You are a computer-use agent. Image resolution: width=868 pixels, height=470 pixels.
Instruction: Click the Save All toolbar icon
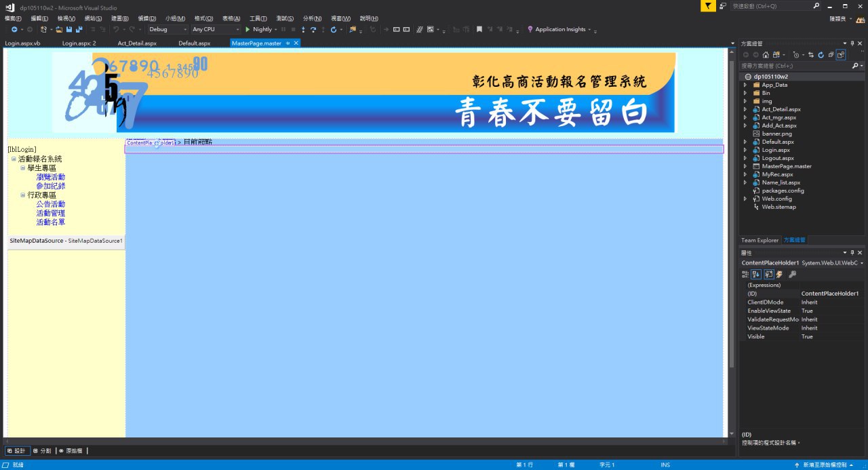pos(79,30)
